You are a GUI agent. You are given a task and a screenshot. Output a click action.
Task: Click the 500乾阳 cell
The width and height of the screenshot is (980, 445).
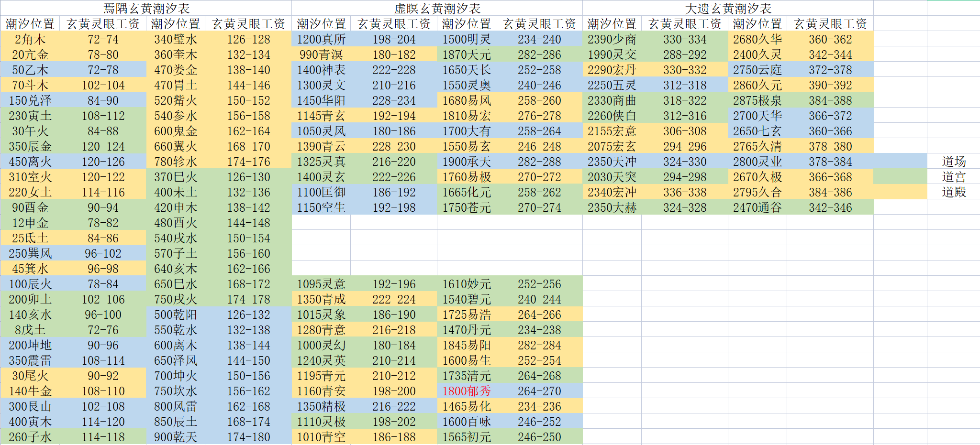[176, 314]
